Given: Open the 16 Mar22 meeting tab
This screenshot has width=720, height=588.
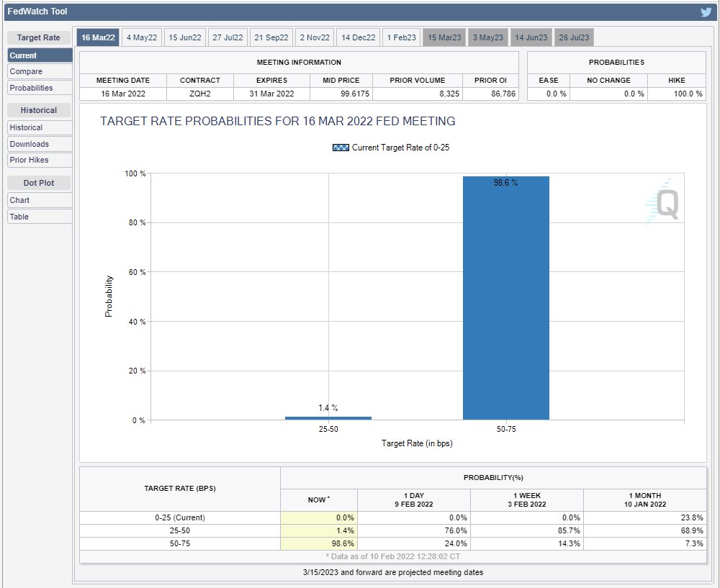Looking at the screenshot, I should click(x=98, y=37).
